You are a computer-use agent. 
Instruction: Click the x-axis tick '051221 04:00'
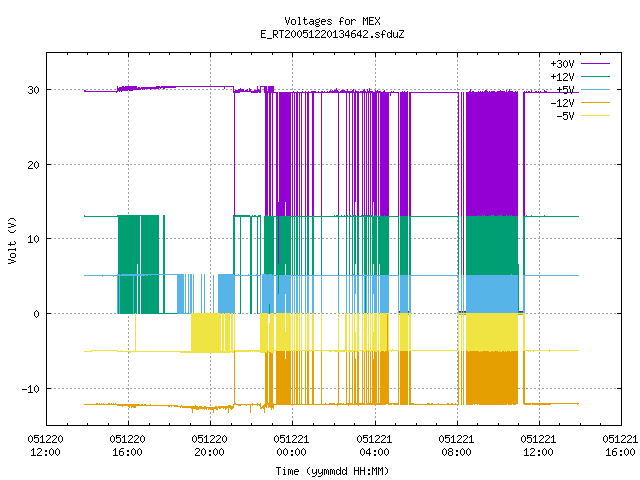pos(374,446)
